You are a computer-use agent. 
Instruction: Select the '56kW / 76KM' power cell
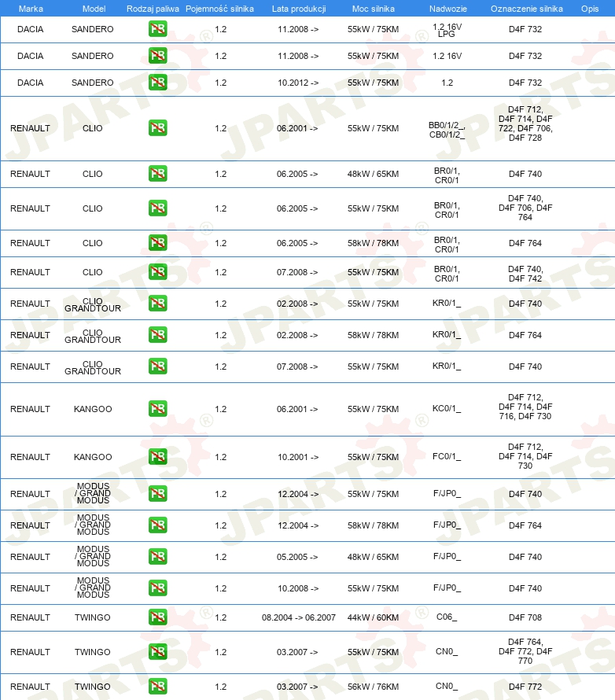pyautogui.click(x=373, y=687)
